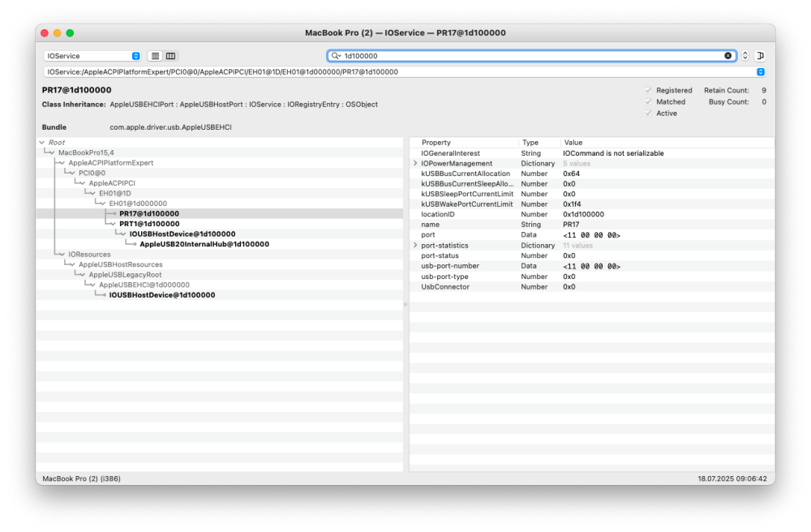Select the PRT1@1d100000 tree row
Viewport: 811px width, 532px height.
point(219,224)
